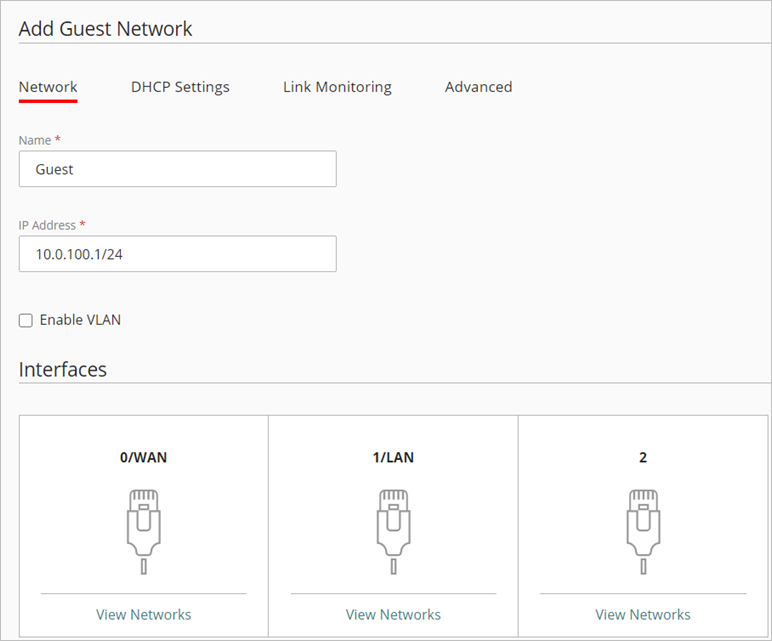
Task: Click the 1/LAN interface title
Action: coord(393,458)
